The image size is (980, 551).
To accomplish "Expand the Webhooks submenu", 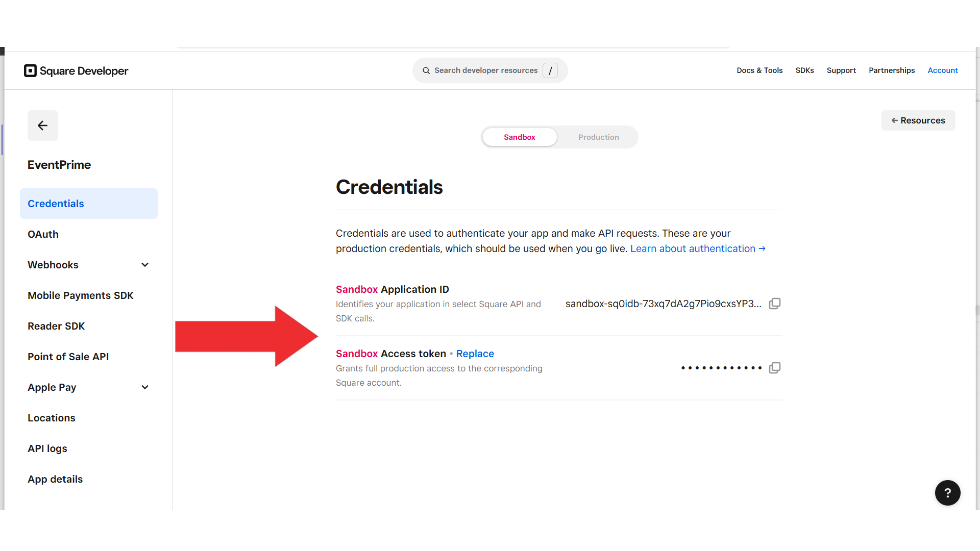I will tap(145, 265).
